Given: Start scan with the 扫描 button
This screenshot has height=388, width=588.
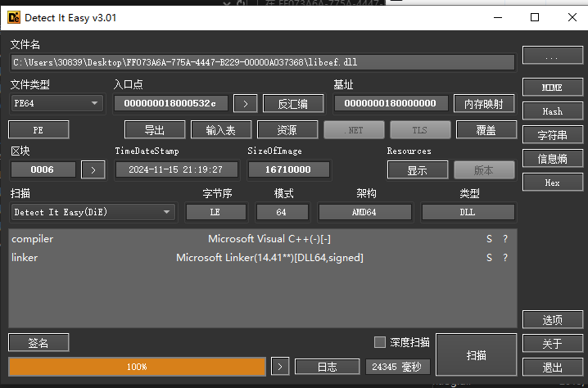Looking at the screenshot, I should pos(477,354).
